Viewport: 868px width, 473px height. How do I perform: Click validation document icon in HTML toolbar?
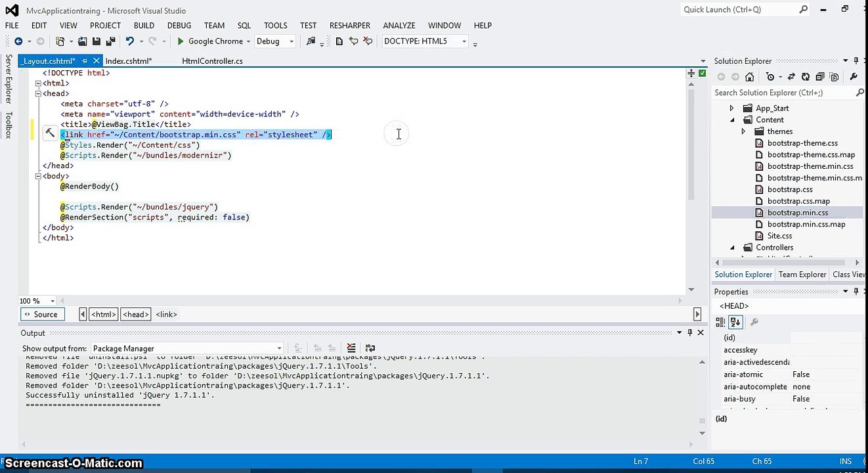point(339,41)
